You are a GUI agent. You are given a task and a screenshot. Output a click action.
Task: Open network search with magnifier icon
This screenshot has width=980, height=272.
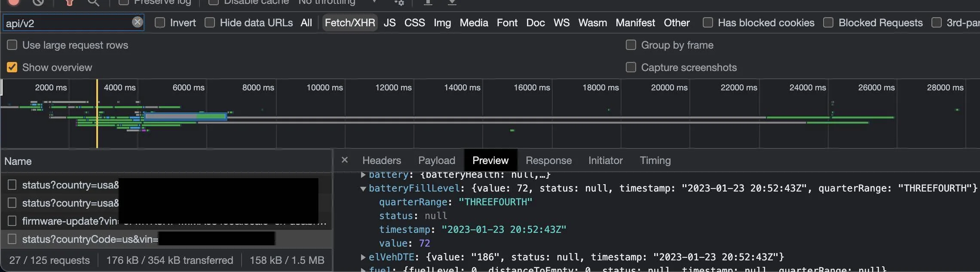tap(93, 2)
